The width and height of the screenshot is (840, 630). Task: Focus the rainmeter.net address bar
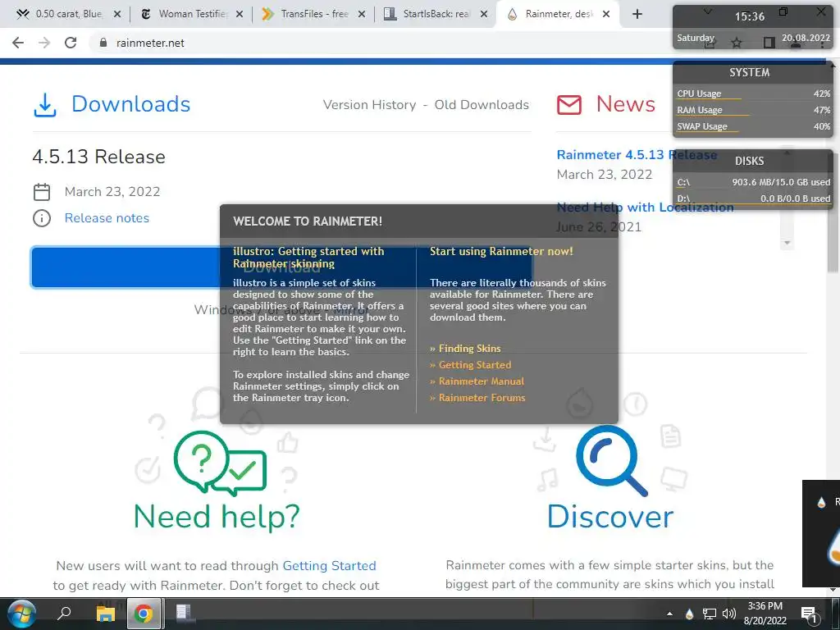(375, 43)
